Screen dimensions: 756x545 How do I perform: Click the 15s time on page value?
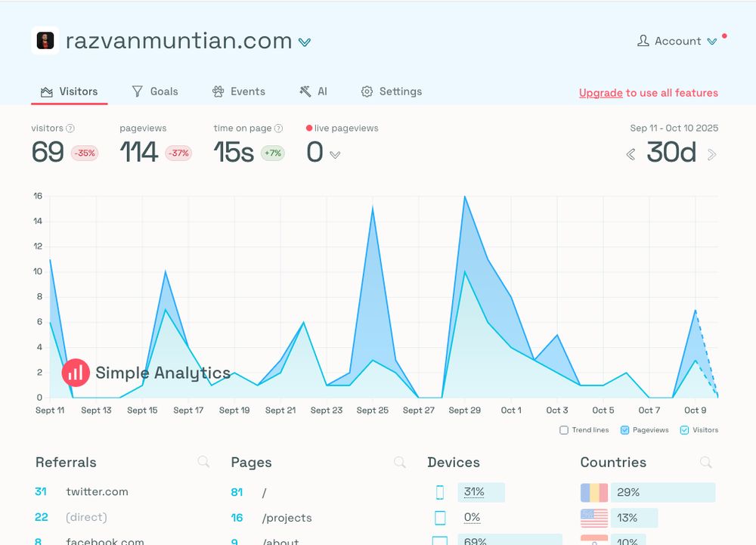click(234, 152)
